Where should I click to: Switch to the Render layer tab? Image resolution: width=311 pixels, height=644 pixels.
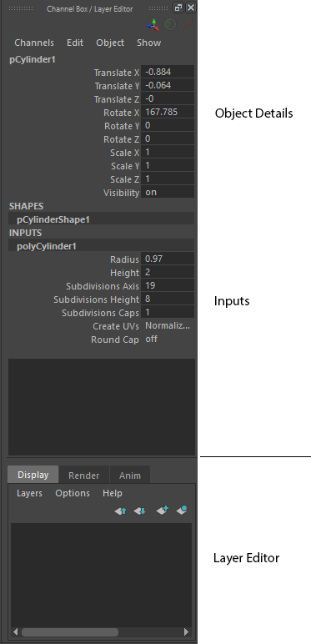click(83, 475)
